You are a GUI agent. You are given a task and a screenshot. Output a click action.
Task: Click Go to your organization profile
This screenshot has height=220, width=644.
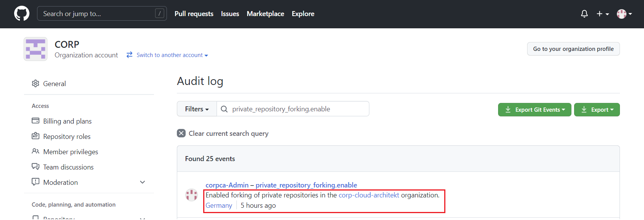(x=573, y=49)
